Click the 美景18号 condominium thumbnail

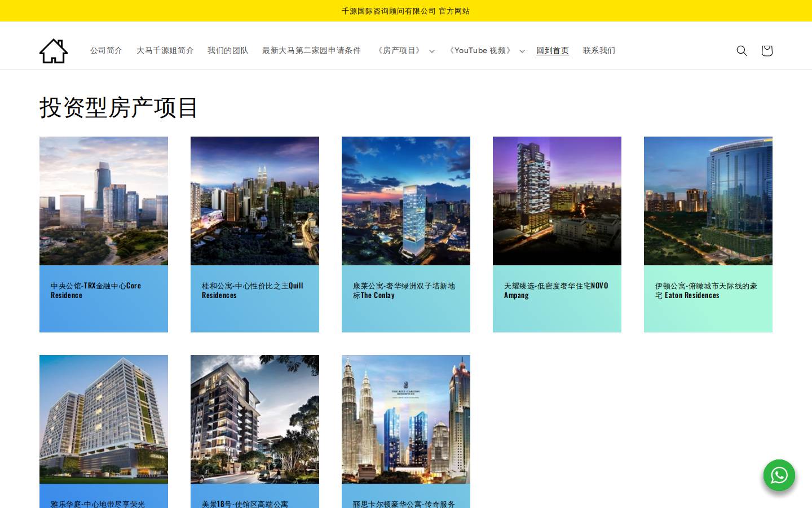255,419
